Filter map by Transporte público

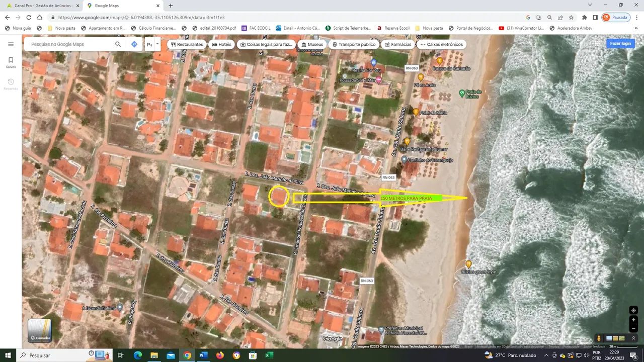click(x=354, y=44)
